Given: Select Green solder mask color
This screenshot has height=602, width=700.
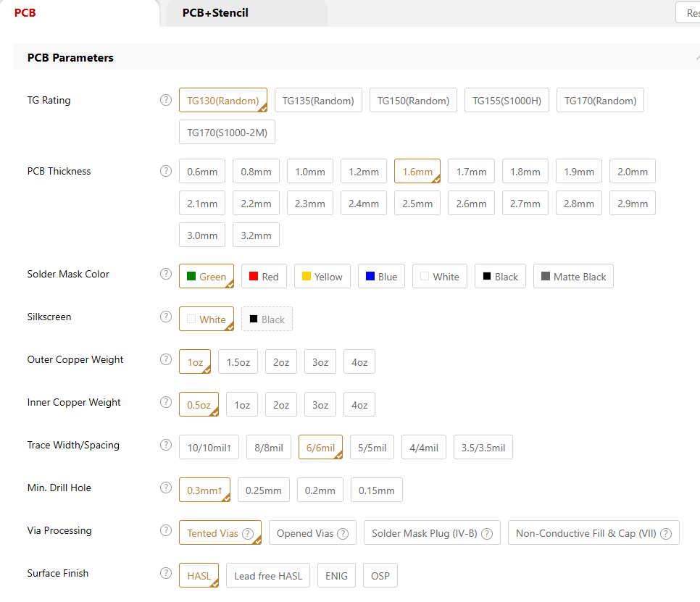Looking at the screenshot, I should [x=207, y=276].
